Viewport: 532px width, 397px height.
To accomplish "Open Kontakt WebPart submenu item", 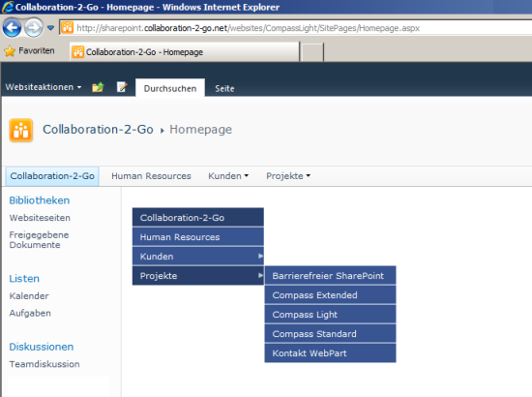I will (x=330, y=352).
